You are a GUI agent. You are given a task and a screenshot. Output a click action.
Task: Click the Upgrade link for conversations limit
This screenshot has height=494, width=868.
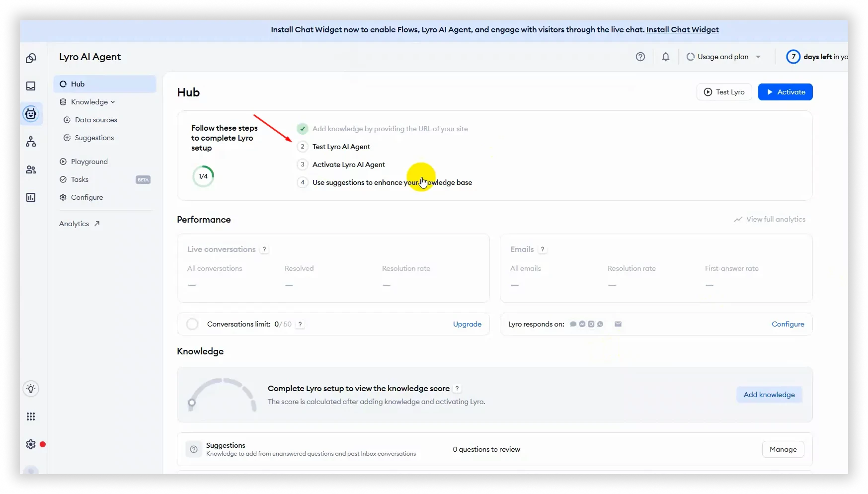point(467,324)
